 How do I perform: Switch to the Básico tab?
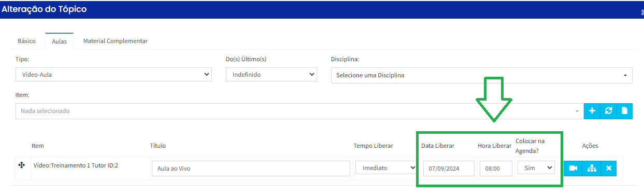(x=27, y=41)
